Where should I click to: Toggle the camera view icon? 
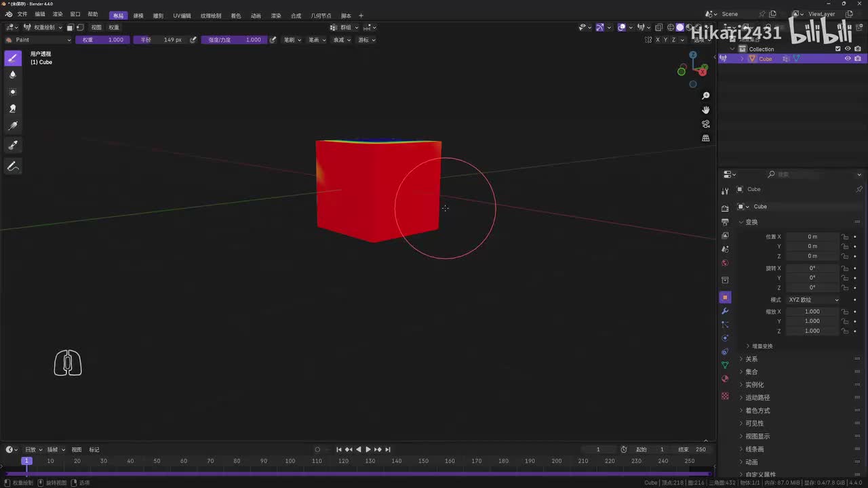pos(706,124)
